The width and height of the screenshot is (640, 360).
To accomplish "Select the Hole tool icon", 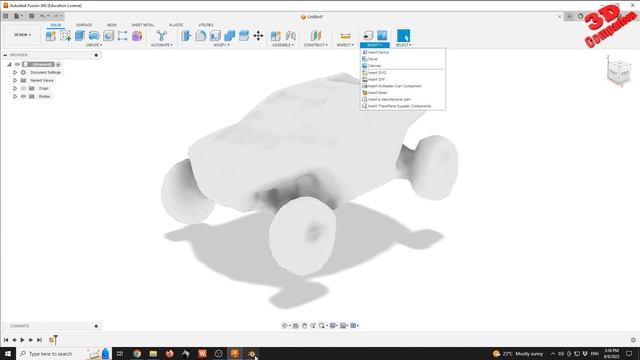I will point(108,36).
